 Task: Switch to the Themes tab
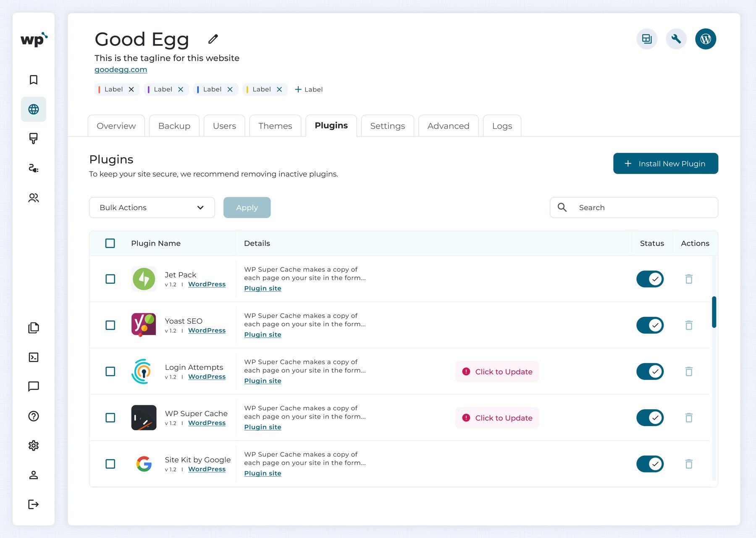click(x=275, y=126)
